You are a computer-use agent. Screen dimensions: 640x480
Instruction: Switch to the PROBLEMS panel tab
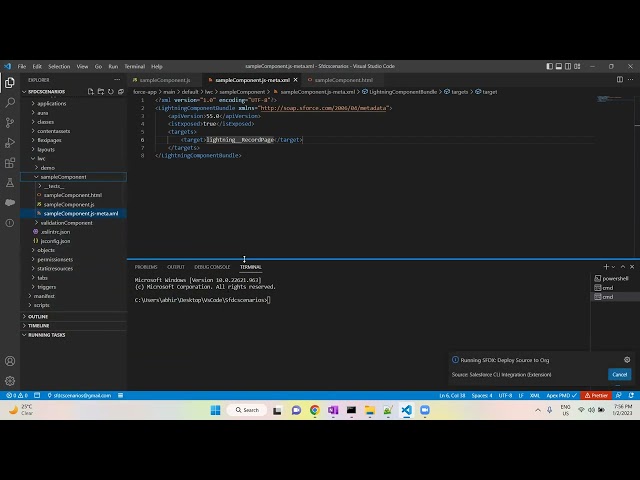point(146,267)
